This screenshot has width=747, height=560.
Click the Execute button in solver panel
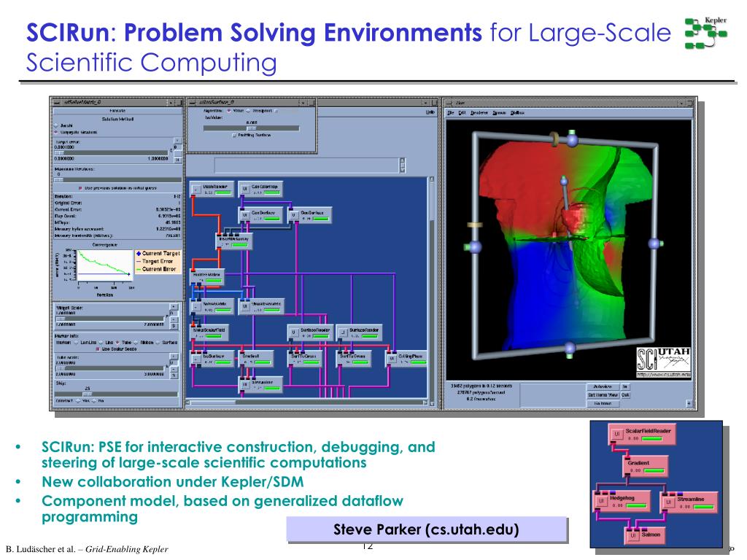(117, 111)
